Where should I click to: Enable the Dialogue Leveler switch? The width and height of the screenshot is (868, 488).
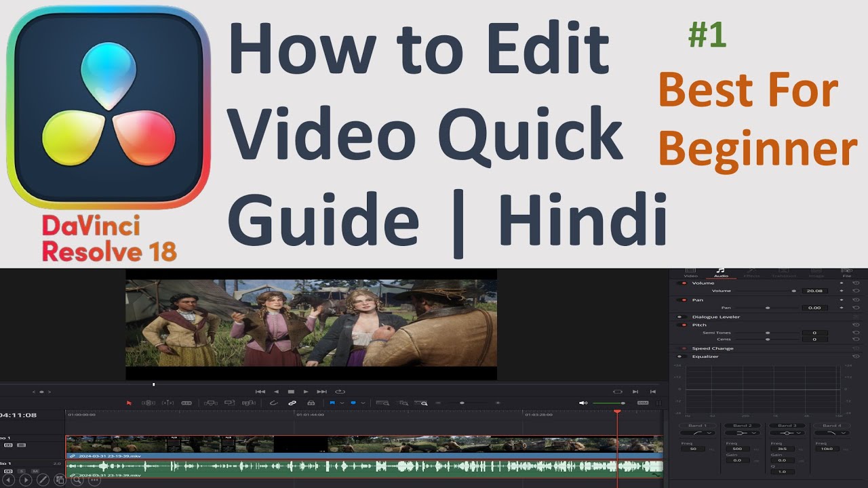682,317
